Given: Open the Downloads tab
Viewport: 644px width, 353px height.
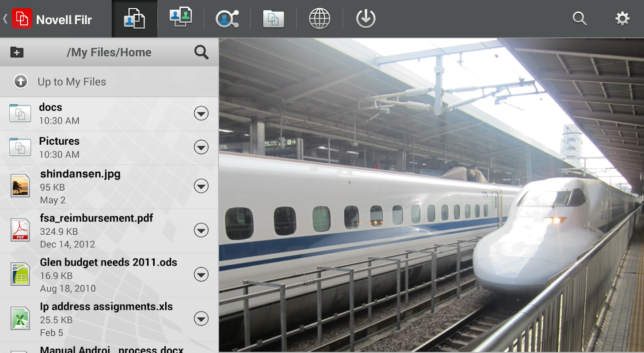Looking at the screenshot, I should coord(366,19).
